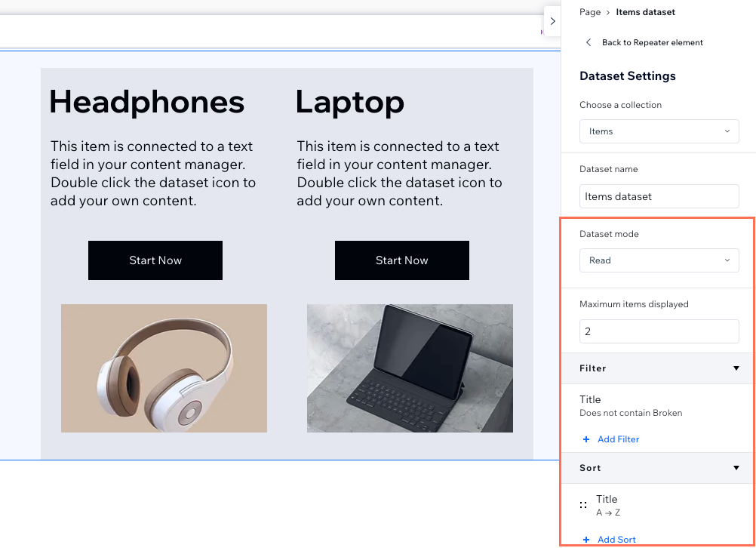Viewport: 756px width, 548px height.
Task: Collapse the side panel with the arrow button
Action: point(552,21)
